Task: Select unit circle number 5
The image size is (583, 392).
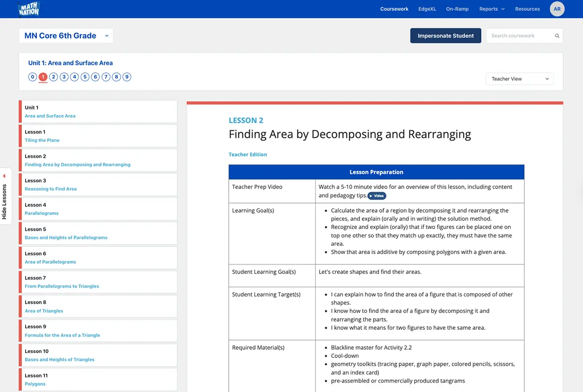Action: tap(85, 77)
